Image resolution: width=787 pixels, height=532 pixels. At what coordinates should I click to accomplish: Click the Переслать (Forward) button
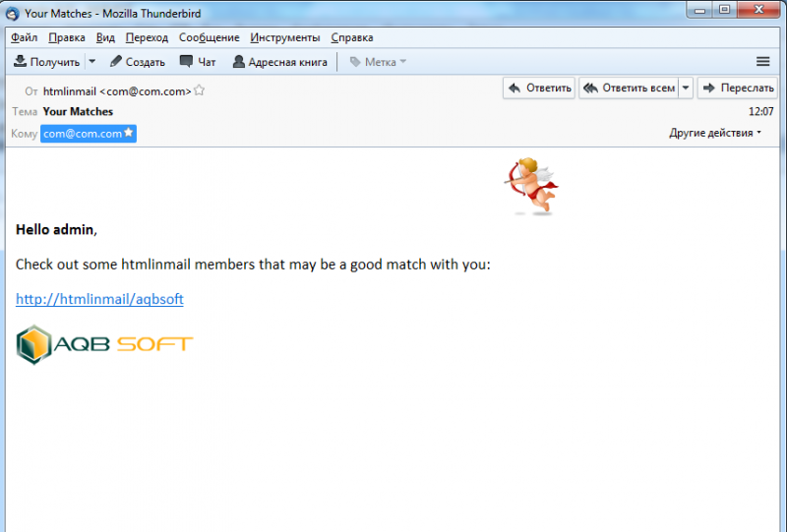pyautogui.click(x=738, y=88)
